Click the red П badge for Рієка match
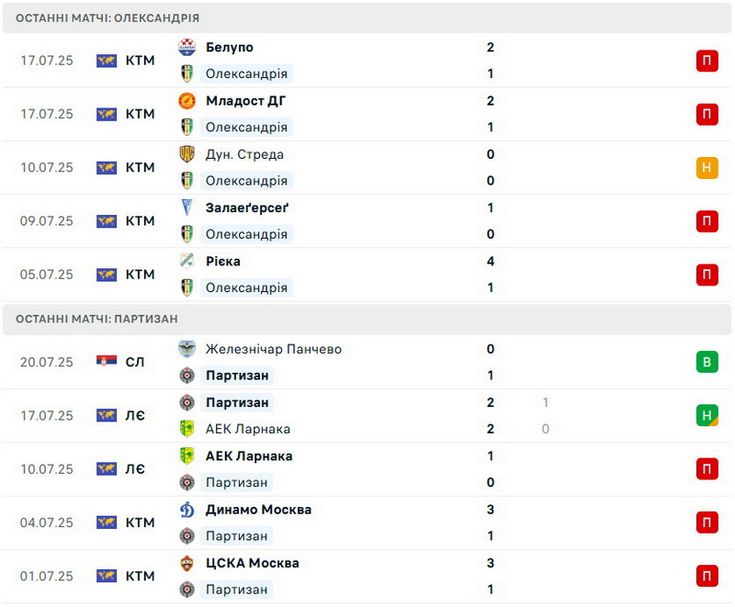 [x=707, y=274]
